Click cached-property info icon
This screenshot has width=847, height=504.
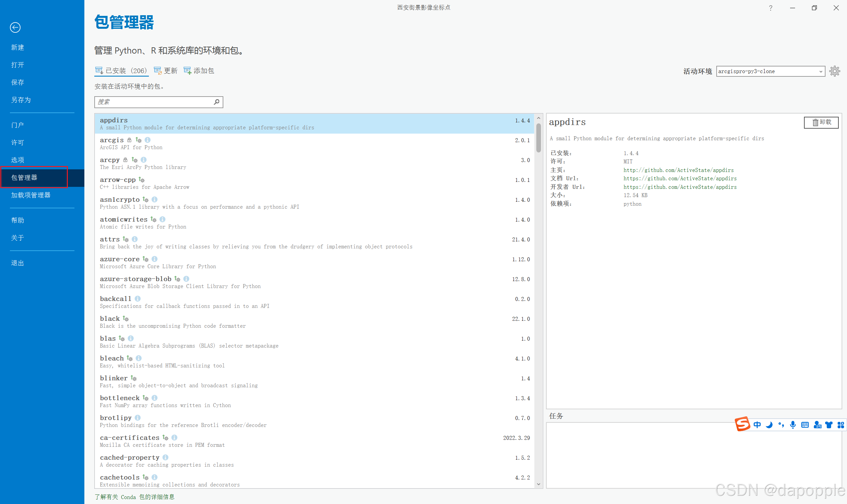click(x=165, y=457)
